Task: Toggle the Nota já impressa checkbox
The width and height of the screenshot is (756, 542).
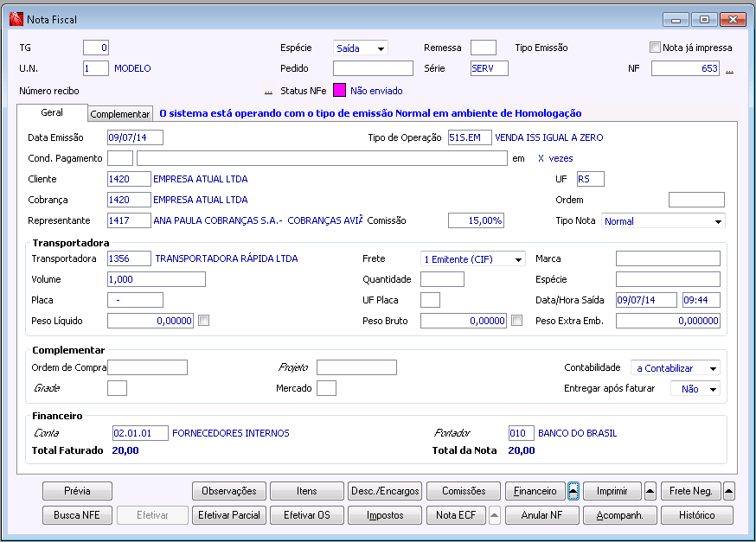Action: click(655, 48)
